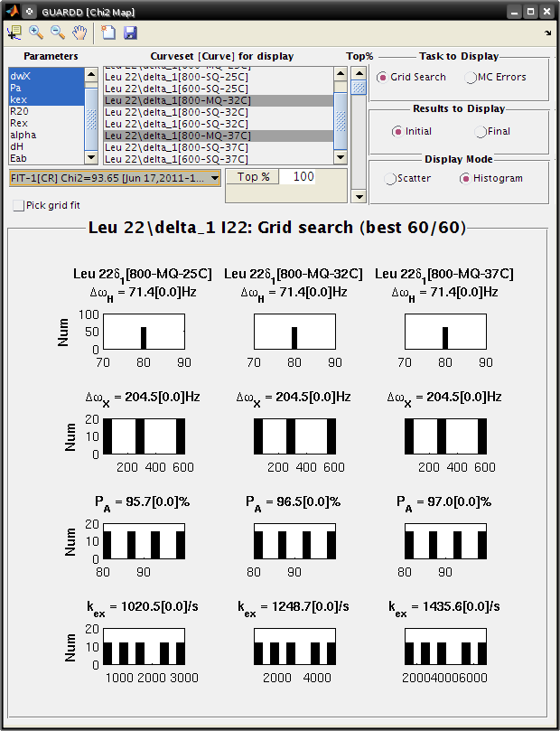
Task: Click the Curveset list scrollbar thumb
Action: (341, 122)
